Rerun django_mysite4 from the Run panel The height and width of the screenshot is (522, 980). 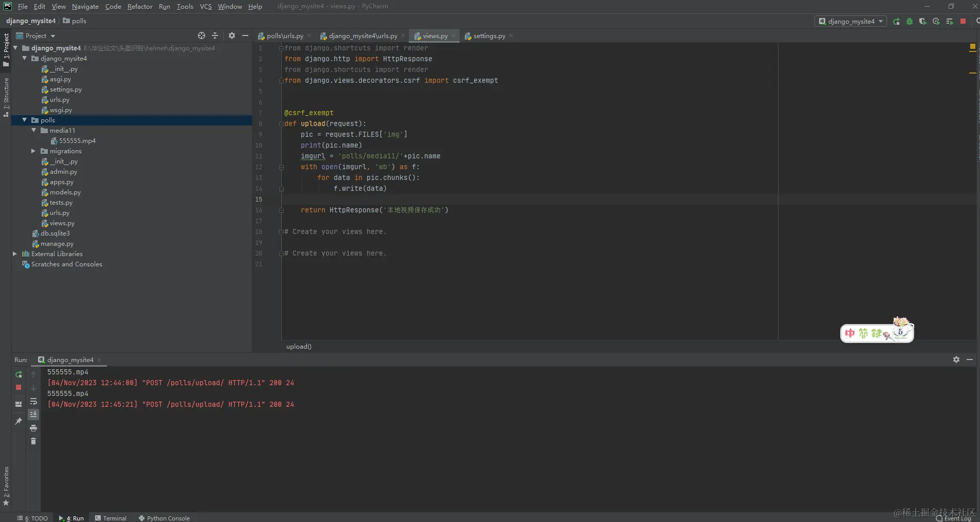(x=19, y=374)
